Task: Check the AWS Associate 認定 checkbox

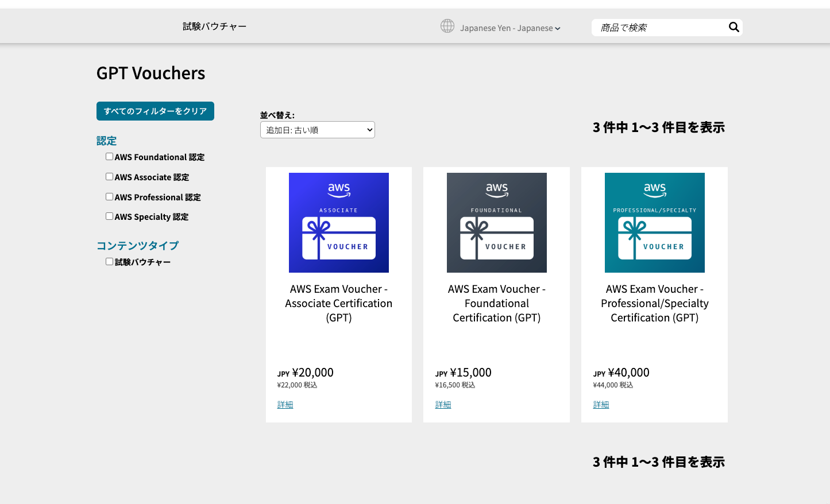Action: pyautogui.click(x=109, y=177)
